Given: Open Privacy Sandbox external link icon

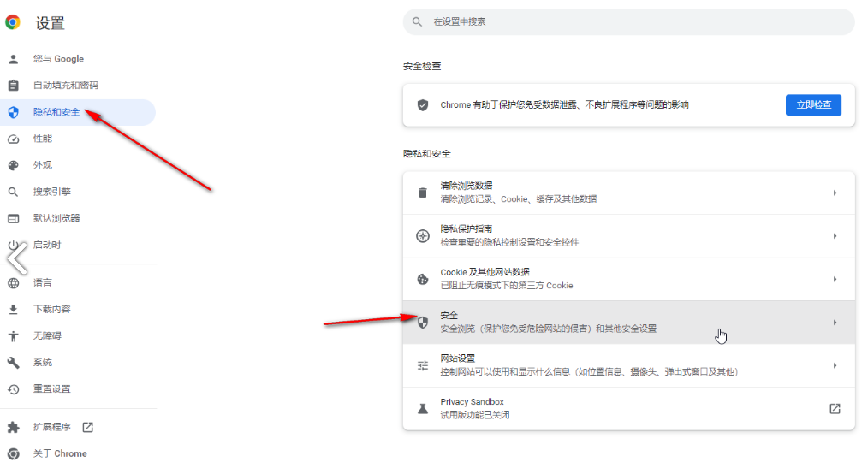Looking at the screenshot, I should click(835, 409).
